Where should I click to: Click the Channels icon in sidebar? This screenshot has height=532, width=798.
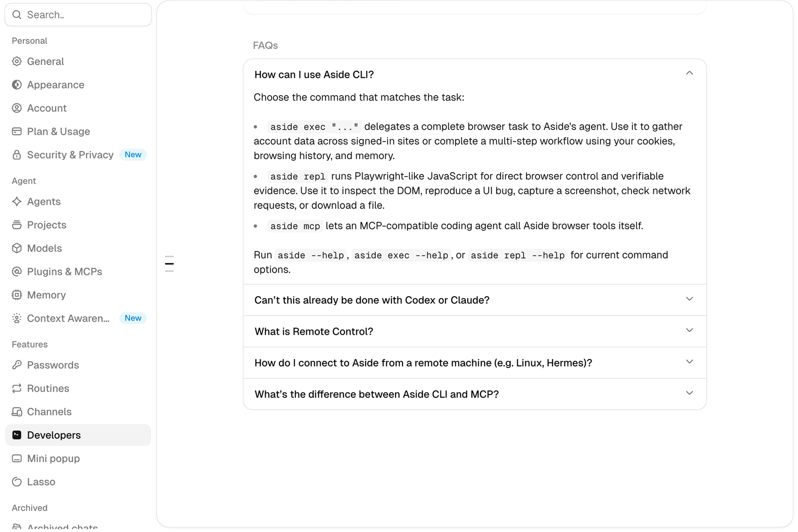pyautogui.click(x=17, y=412)
